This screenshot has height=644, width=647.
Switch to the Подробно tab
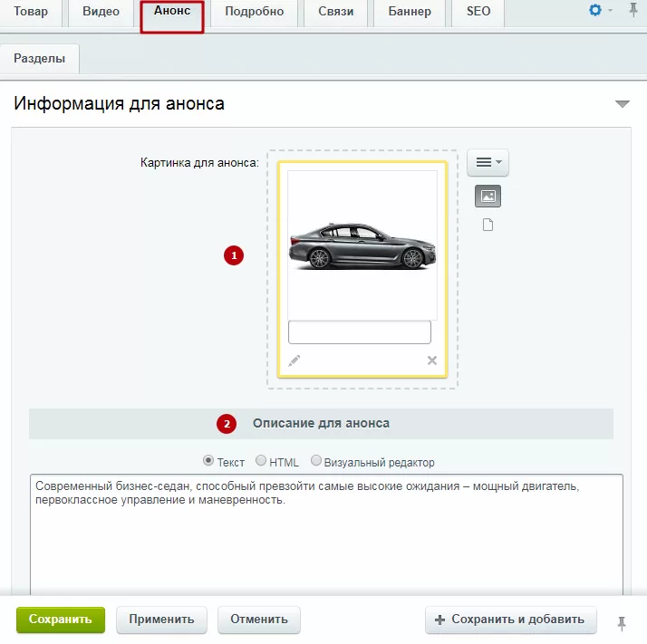[254, 12]
